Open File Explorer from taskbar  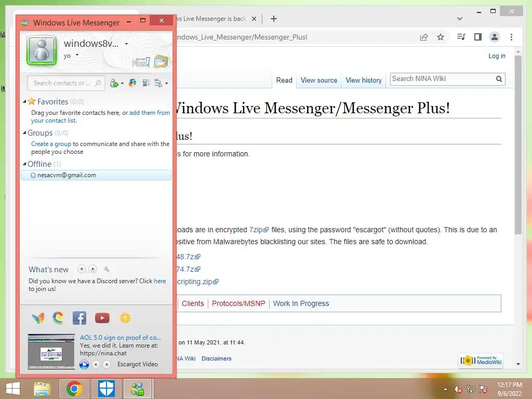(x=42, y=389)
